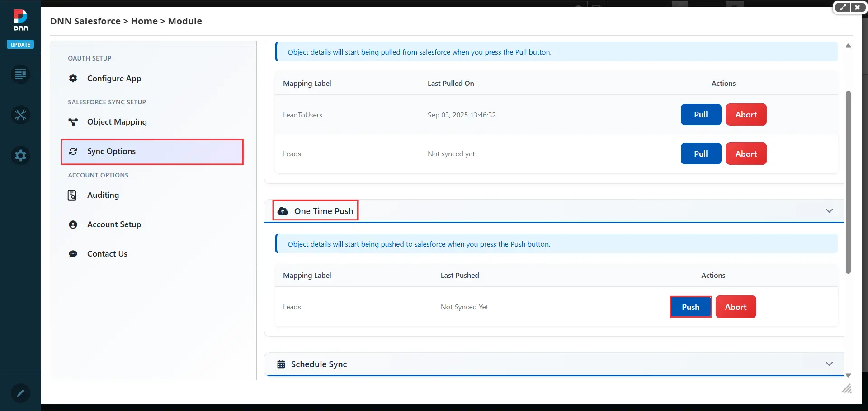
Task: Click the expand window icon at top right
Action: 843,7
